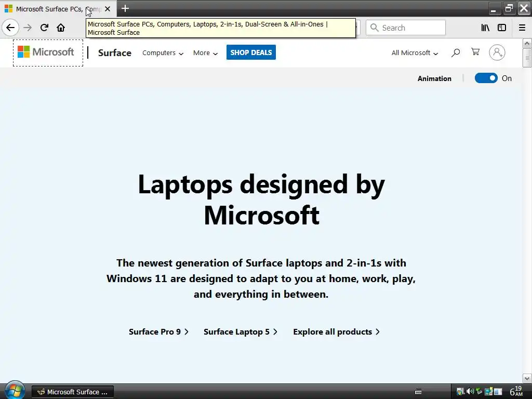
Task: Toggle the browser sidebar icon
Action: (x=502, y=28)
